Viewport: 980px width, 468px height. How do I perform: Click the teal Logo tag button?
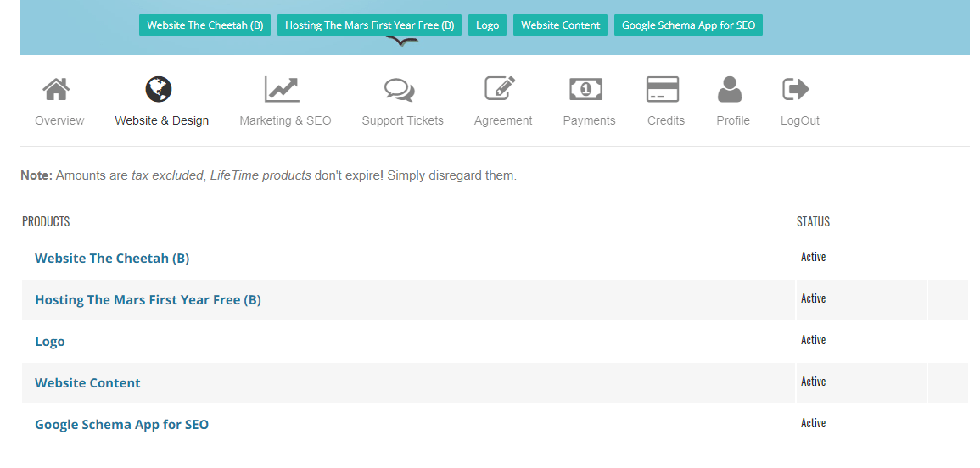(487, 25)
